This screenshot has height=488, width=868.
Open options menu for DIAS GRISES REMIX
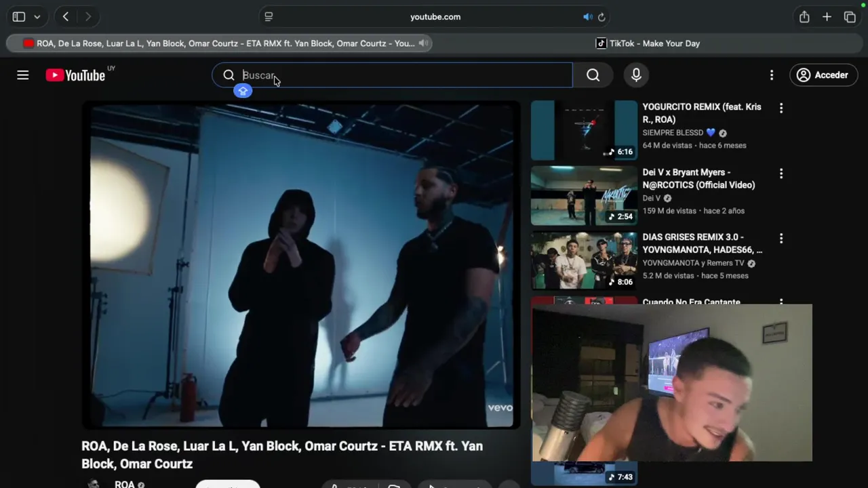click(781, 239)
